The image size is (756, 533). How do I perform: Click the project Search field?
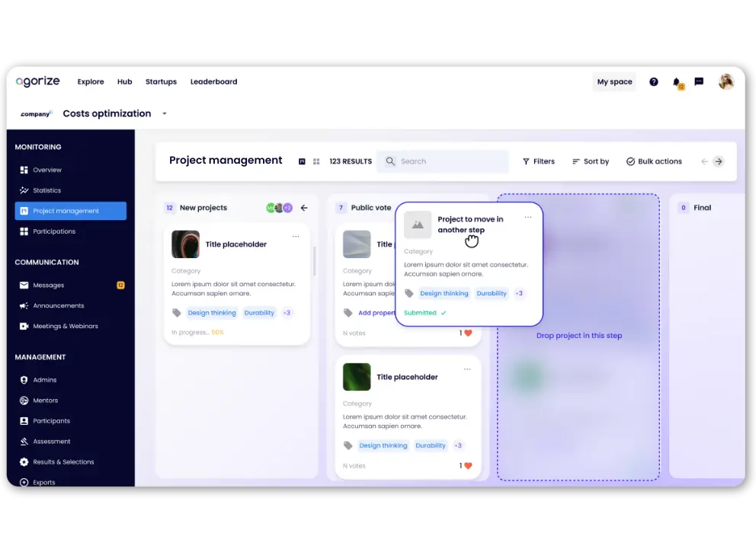(443, 161)
